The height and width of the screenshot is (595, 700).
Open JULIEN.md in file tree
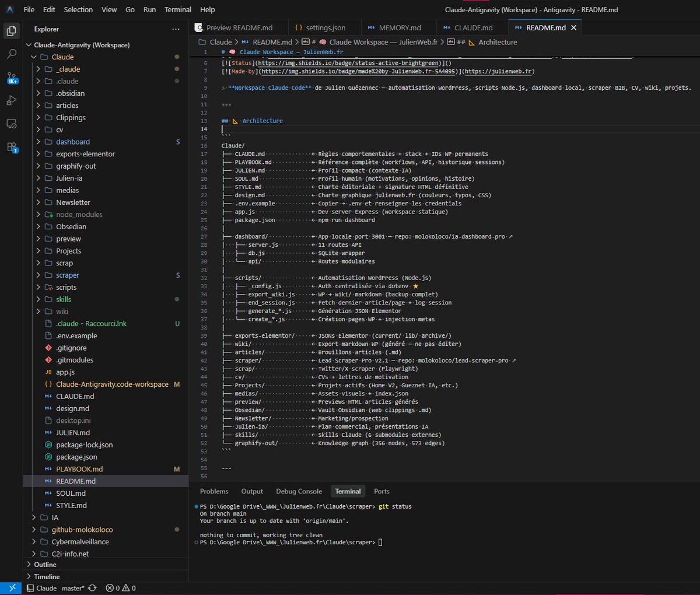click(x=106, y=433)
